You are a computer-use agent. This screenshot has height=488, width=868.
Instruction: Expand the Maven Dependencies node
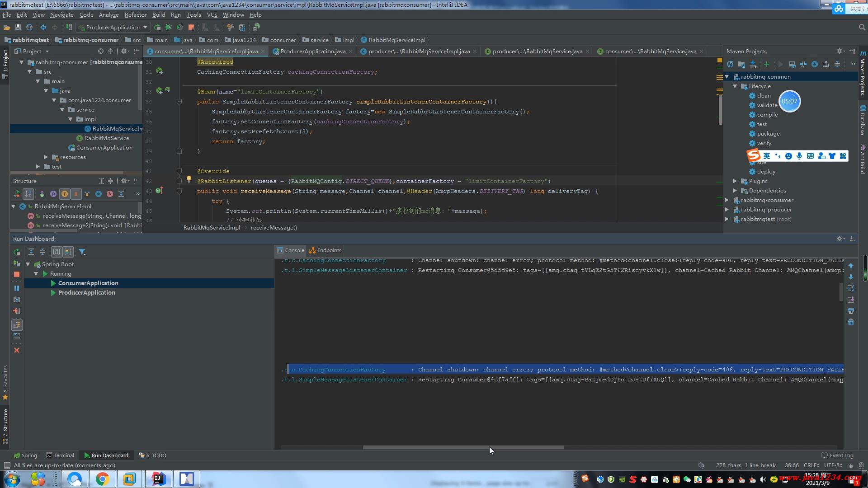pos(735,191)
